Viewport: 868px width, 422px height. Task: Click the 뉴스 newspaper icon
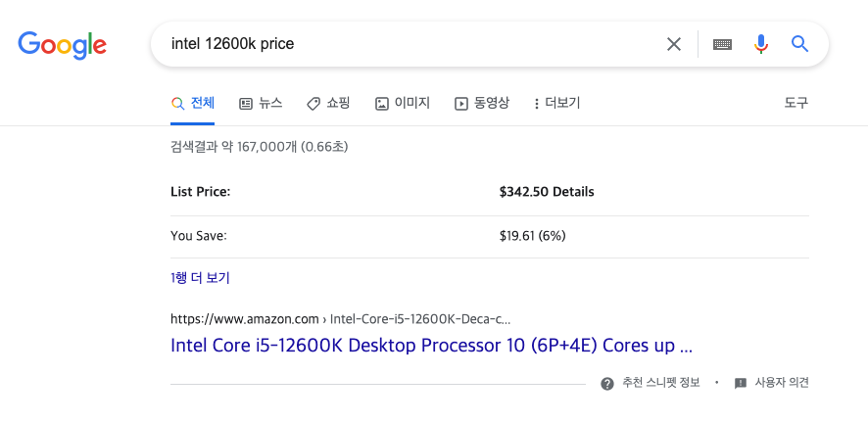[246, 104]
